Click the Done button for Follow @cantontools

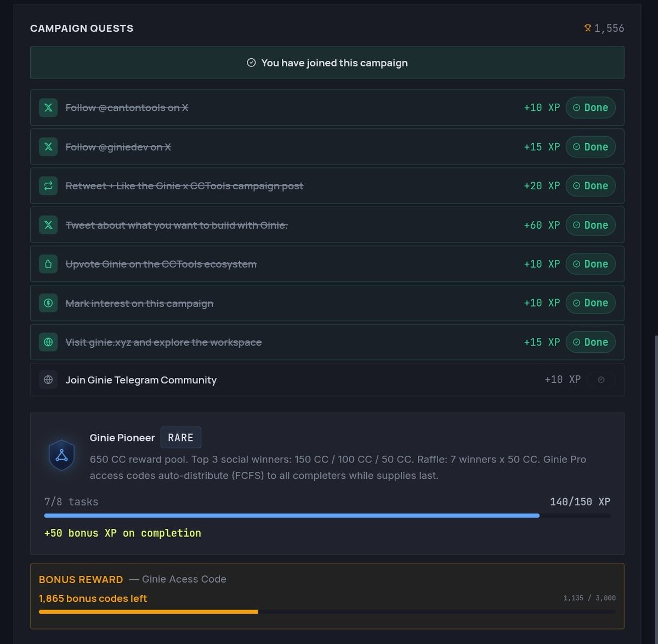coord(591,108)
